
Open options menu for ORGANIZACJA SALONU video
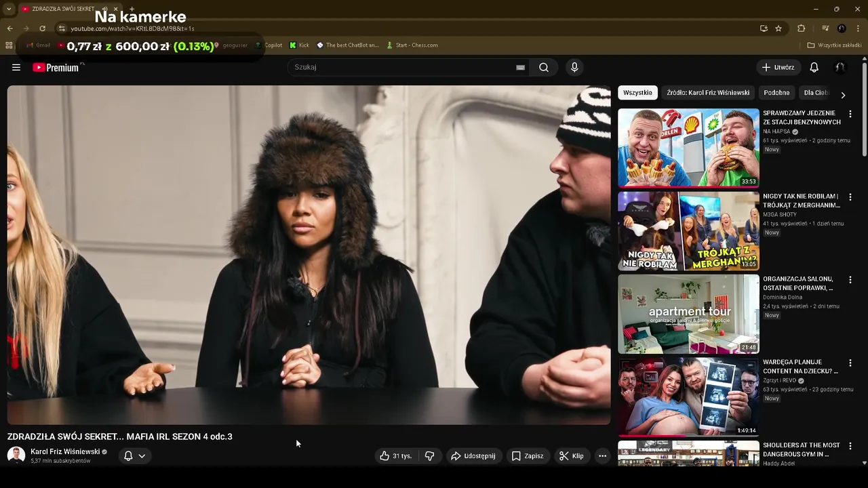point(850,280)
